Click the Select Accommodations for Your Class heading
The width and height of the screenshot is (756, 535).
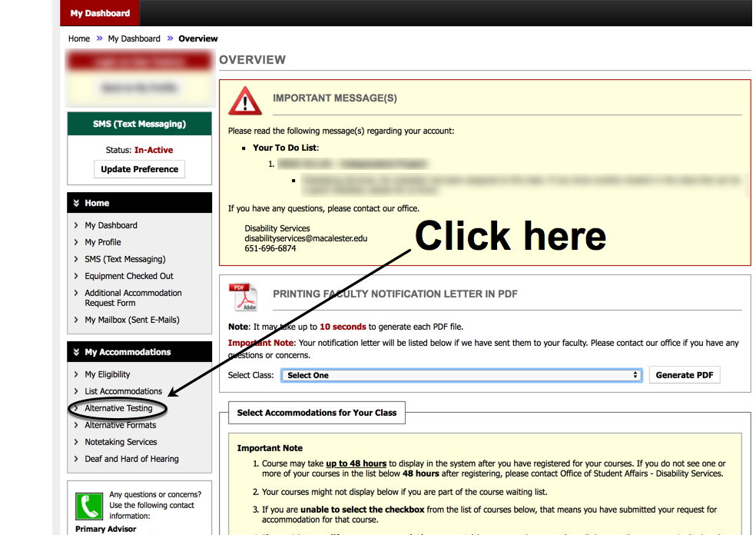tap(317, 413)
